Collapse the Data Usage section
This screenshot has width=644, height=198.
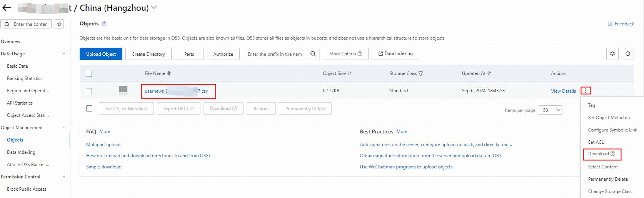click(64, 54)
